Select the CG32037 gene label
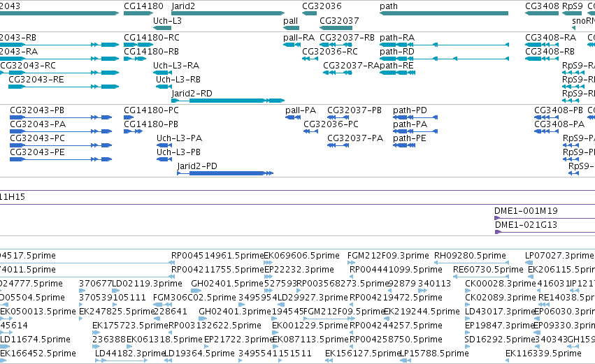This screenshot has width=595, height=364. (x=339, y=20)
